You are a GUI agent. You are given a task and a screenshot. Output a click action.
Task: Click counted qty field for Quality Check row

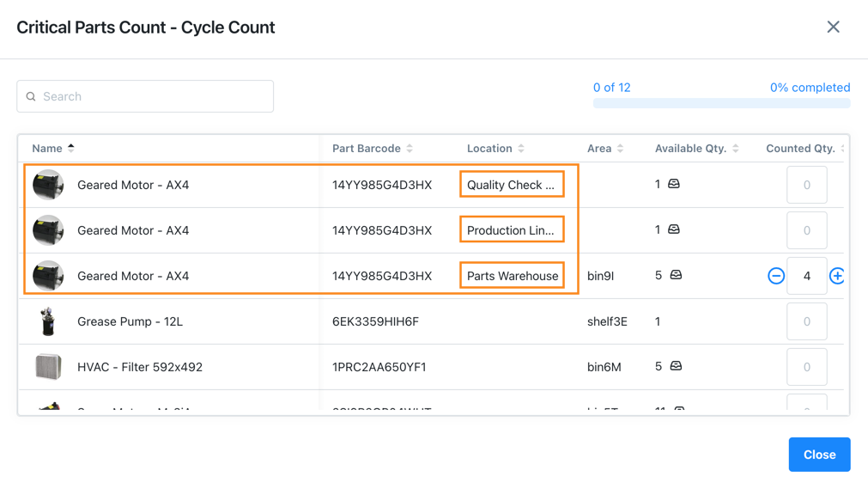(806, 185)
